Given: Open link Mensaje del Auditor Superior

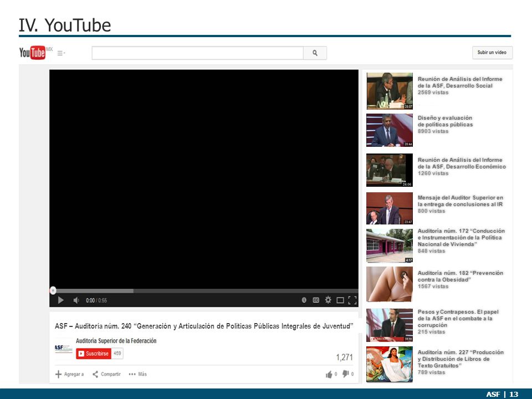Looking at the screenshot, I should (461, 201).
